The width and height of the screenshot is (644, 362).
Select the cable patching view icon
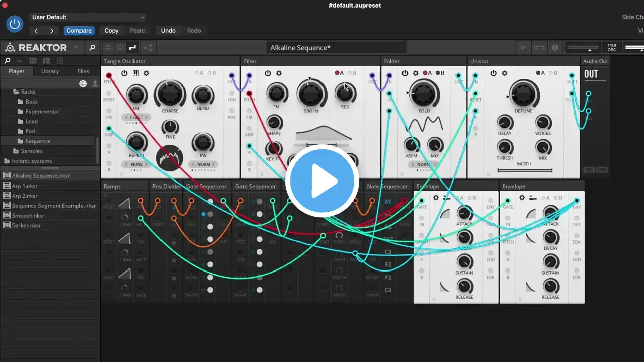click(133, 48)
